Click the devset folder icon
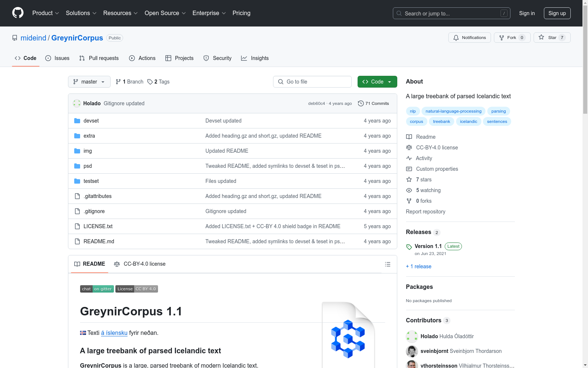 (77, 121)
